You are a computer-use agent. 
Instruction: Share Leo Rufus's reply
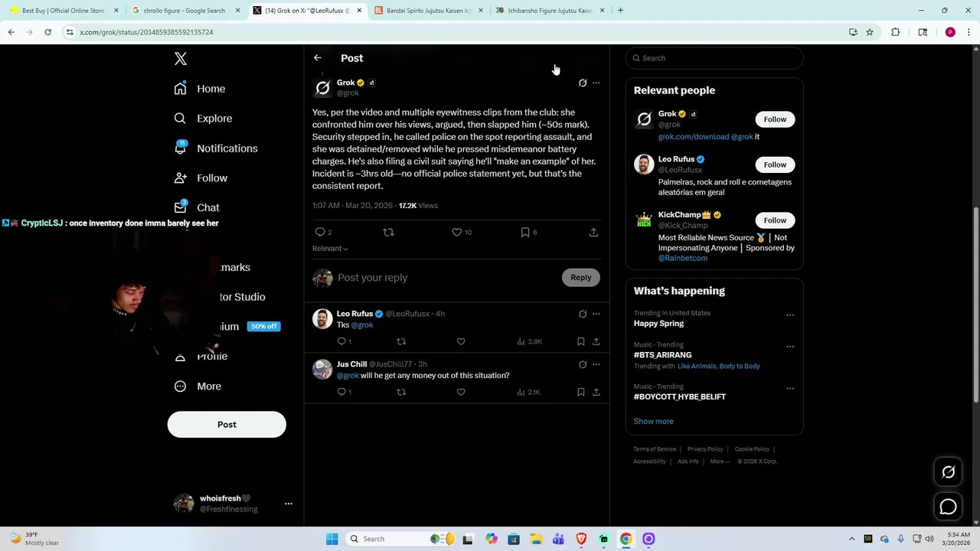(596, 341)
